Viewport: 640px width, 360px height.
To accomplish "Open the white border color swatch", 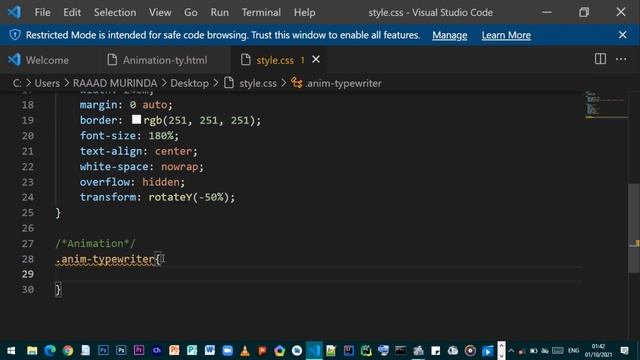I will (136, 120).
